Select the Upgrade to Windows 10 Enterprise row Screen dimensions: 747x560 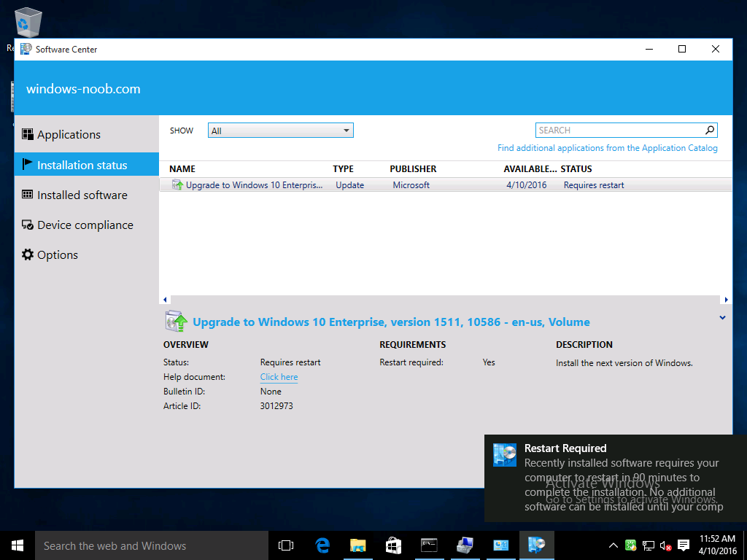[x=446, y=184]
